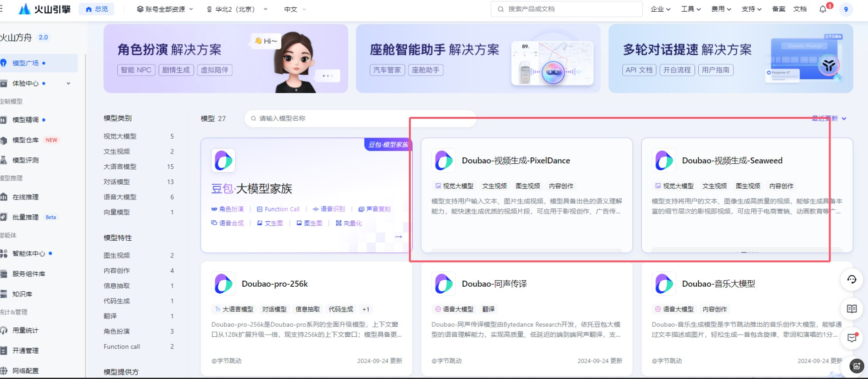Click the headset customer service floating icon
Image resolution: width=868 pixels, height=379 pixels.
pyautogui.click(x=852, y=279)
